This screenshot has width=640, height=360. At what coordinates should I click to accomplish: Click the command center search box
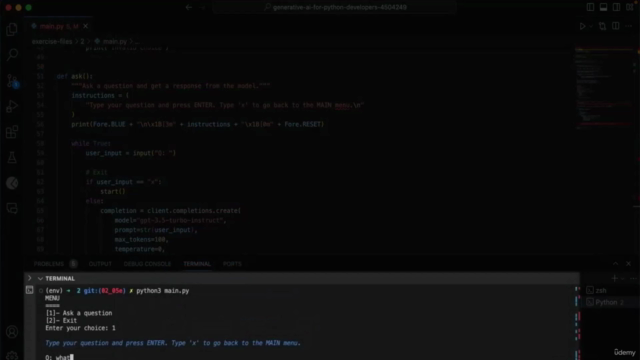(x=335, y=7)
